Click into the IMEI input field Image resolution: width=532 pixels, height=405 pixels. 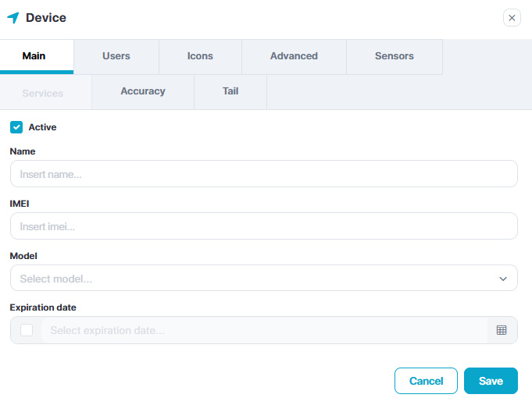click(263, 226)
